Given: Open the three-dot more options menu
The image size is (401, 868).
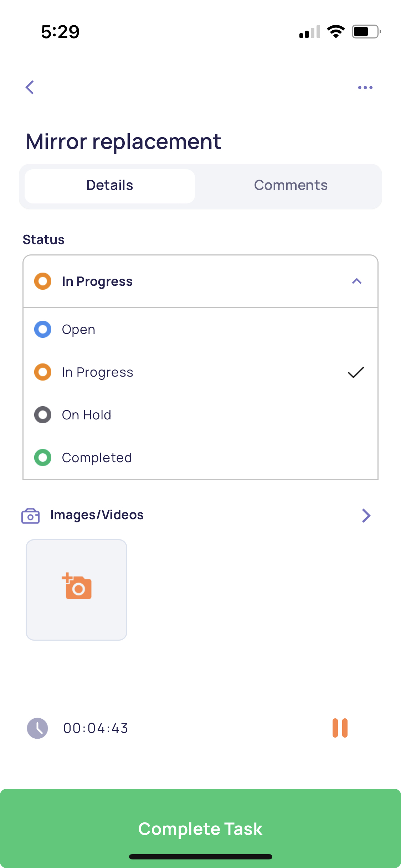Looking at the screenshot, I should point(365,87).
